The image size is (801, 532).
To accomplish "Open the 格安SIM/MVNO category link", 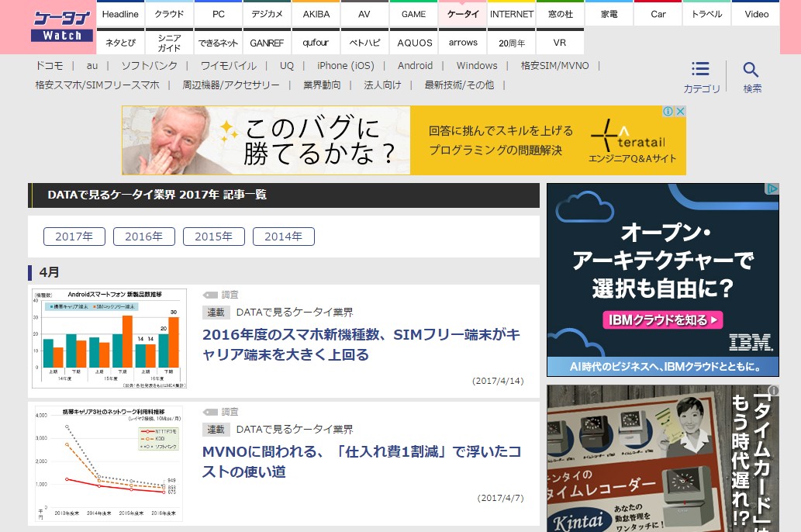I will (554, 65).
